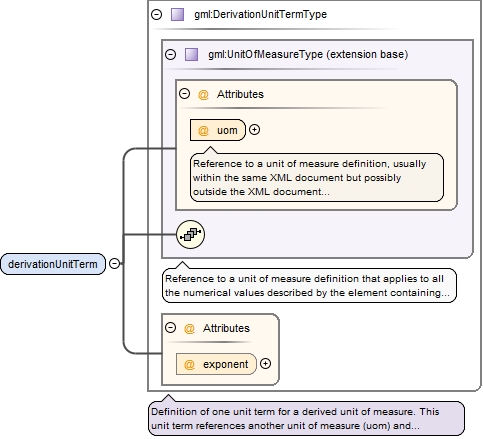Screen dimensions: 483x439
Task: Click the purple gml:DerivationUnitTermType type icon
Action: pos(177,15)
